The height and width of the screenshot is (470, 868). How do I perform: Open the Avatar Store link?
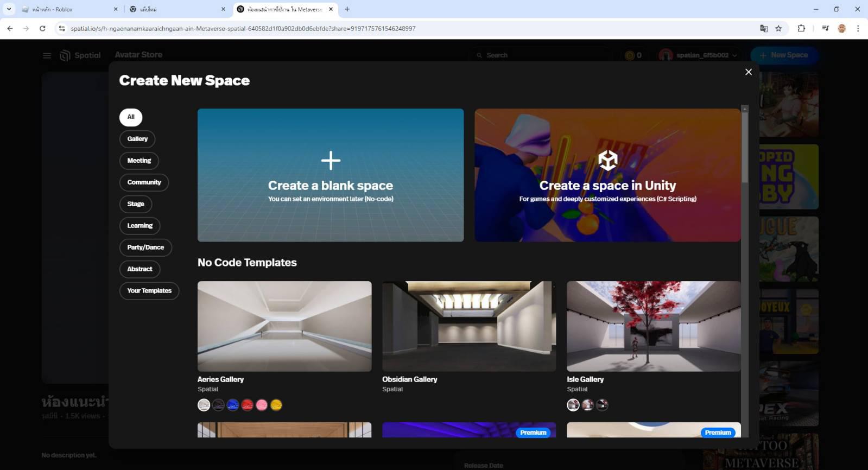point(138,55)
